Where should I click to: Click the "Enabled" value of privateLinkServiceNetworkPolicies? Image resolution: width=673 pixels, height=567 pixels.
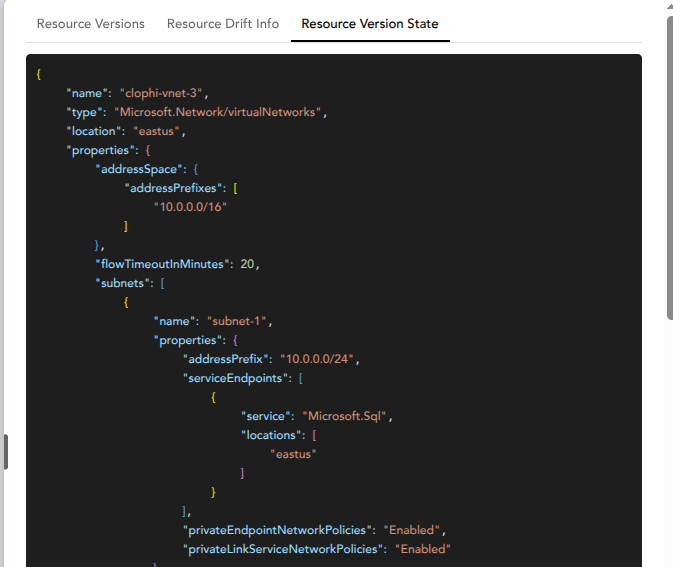(x=423, y=549)
